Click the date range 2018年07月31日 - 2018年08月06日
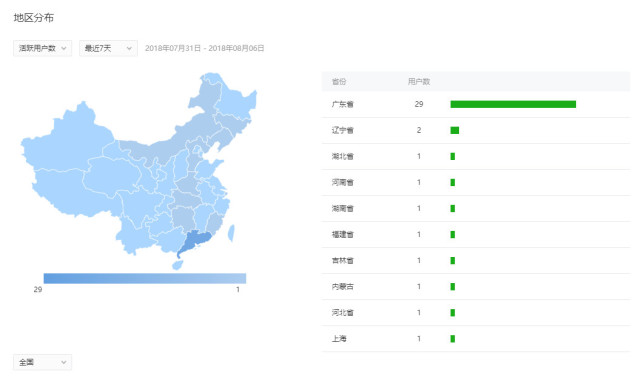 coord(204,48)
